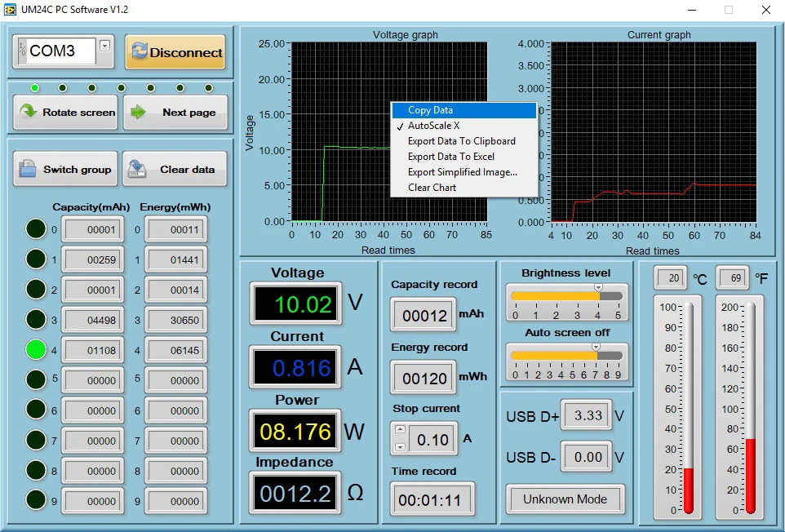This screenshot has width=785, height=532.
Task: Decrease stop current with down arrow
Action: click(x=400, y=446)
